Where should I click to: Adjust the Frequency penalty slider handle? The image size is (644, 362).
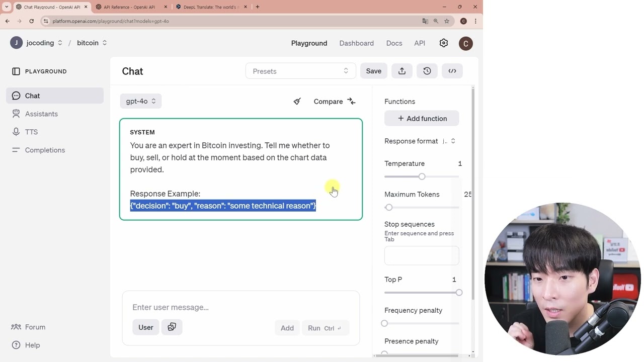click(x=384, y=323)
